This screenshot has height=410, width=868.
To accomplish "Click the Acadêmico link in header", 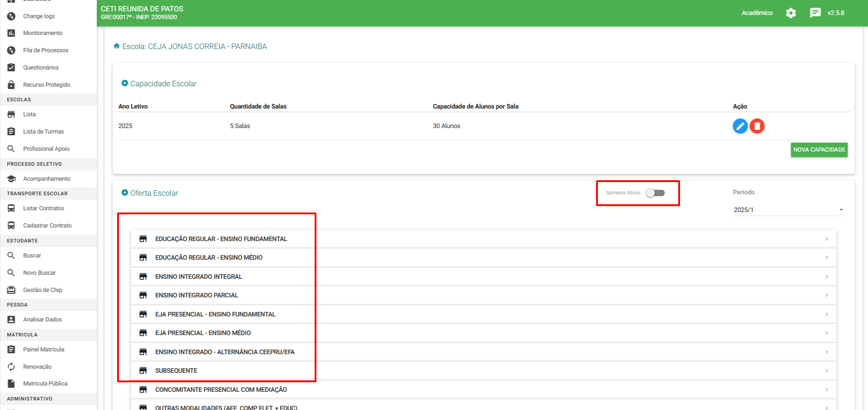I will pyautogui.click(x=757, y=13).
